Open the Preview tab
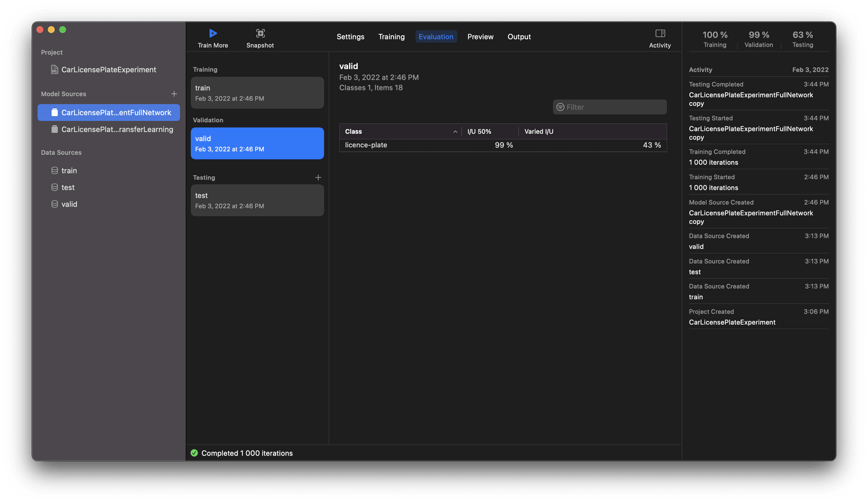The image size is (868, 503). click(480, 37)
